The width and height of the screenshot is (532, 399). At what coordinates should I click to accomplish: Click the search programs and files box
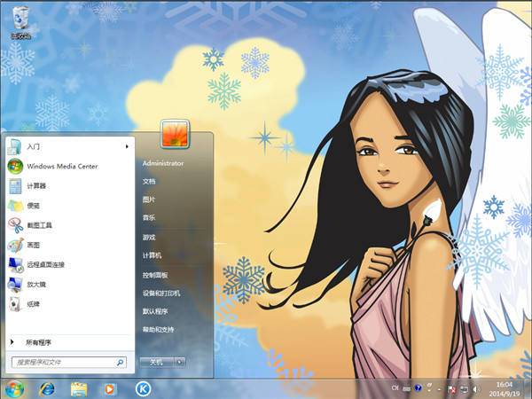click(x=64, y=362)
